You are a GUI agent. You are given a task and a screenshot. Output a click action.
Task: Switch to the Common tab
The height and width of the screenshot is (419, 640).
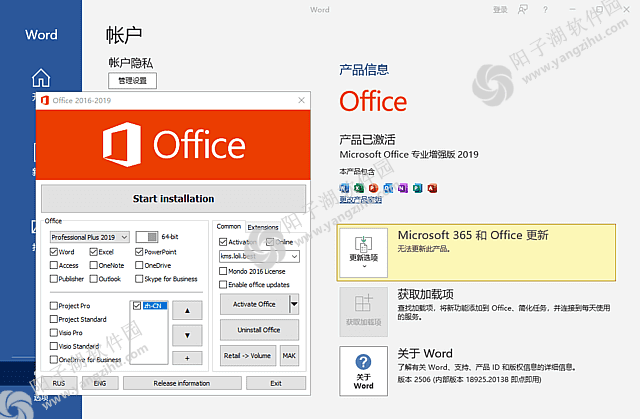click(229, 226)
